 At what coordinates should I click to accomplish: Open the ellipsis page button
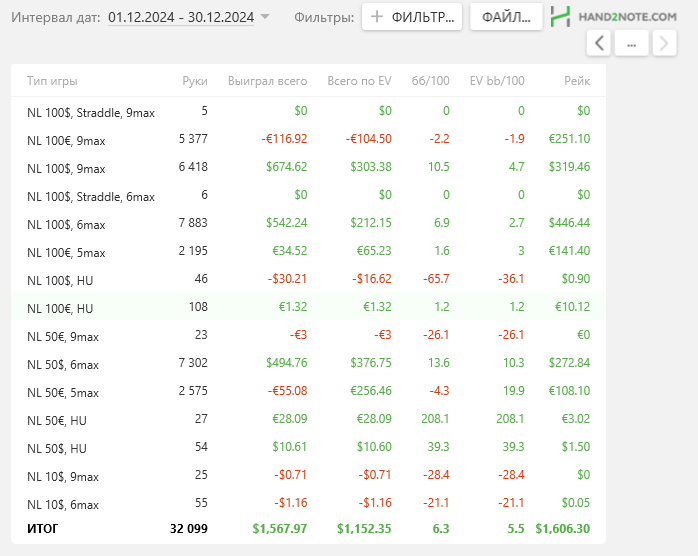pyautogui.click(x=631, y=43)
